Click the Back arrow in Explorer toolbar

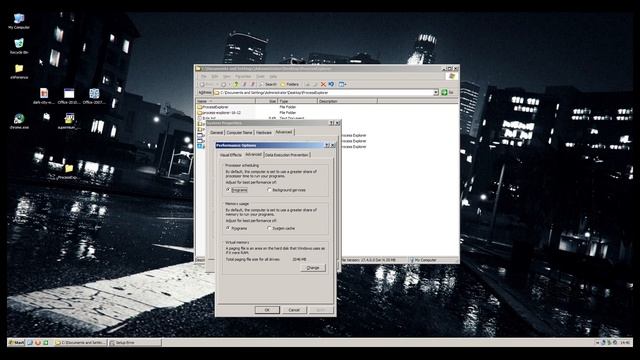point(202,84)
